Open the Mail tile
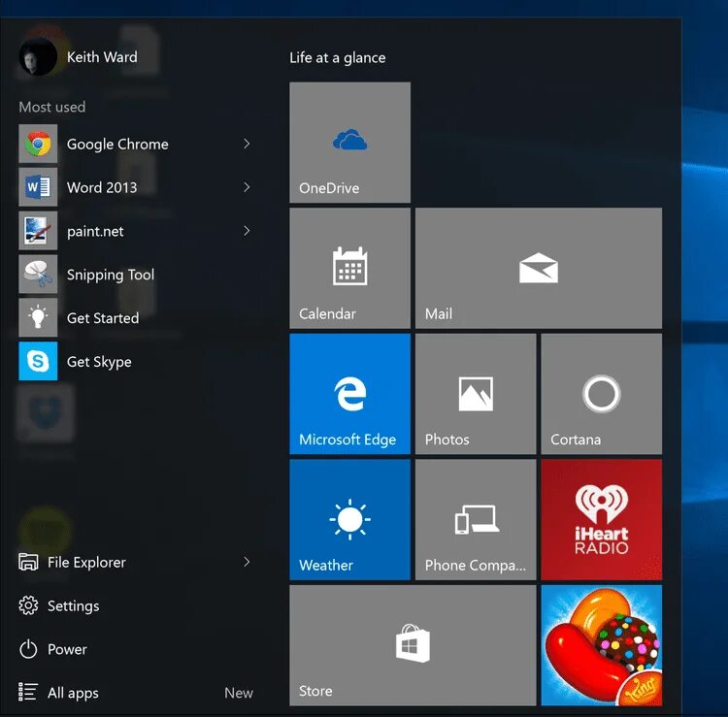 539,268
